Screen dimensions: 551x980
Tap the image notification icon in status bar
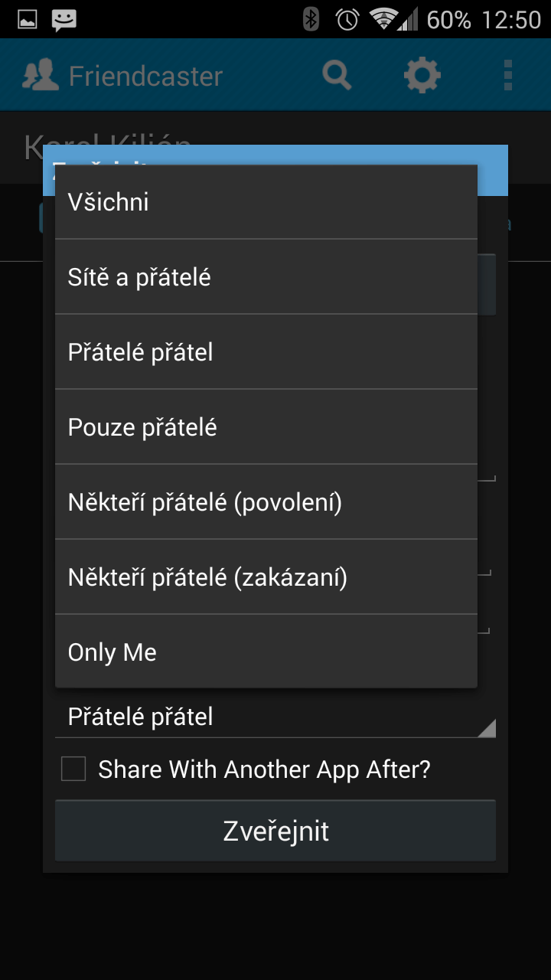(x=27, y=20)
